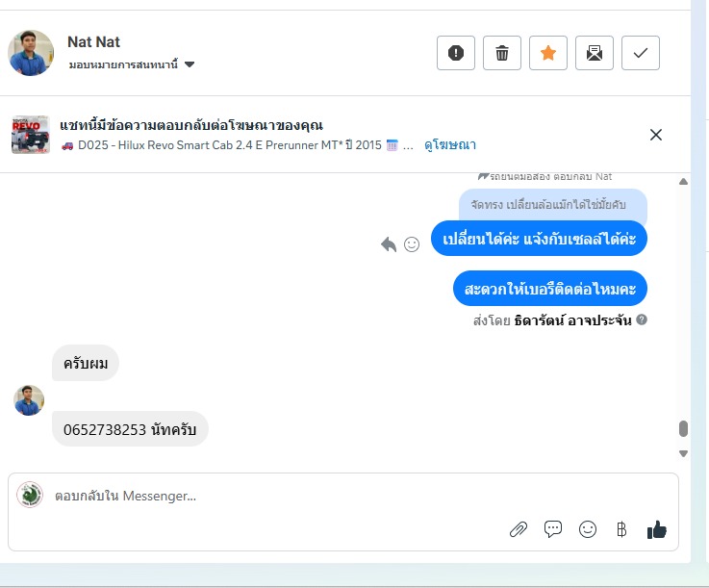Open help icon next to sender name
The height and width of the screenshot is (588, 709).
point(642,320)
